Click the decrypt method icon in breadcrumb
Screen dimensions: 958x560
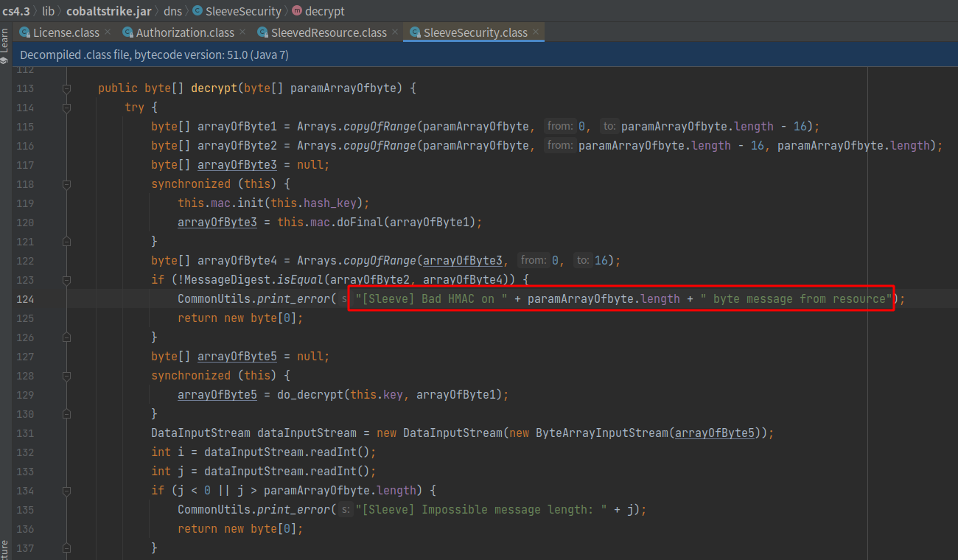pyautogui.click(x=297, y=11)
